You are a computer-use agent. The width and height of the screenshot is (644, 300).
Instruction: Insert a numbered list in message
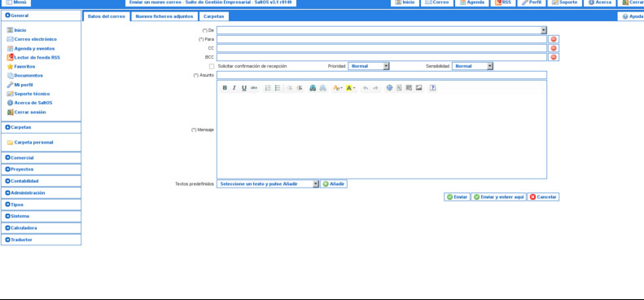pos(268,88)
